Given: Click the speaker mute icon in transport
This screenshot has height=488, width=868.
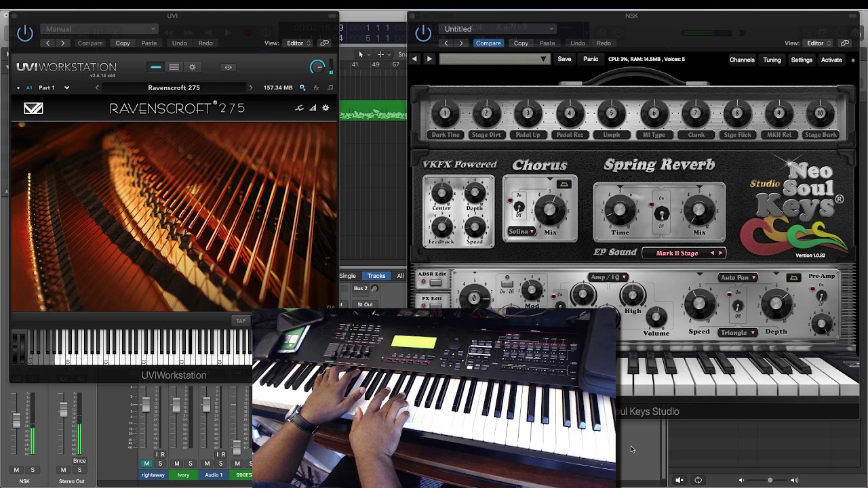Looking at the screenshot, I should 679,480.
